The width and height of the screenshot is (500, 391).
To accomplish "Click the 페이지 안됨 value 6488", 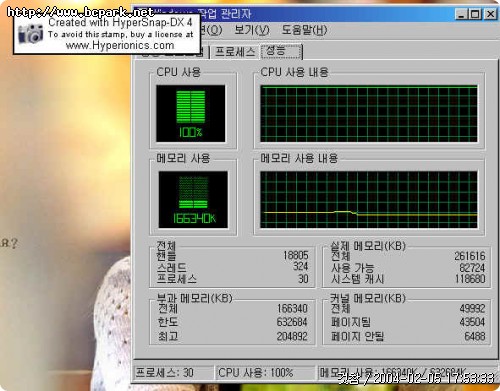I will (475, 336).
